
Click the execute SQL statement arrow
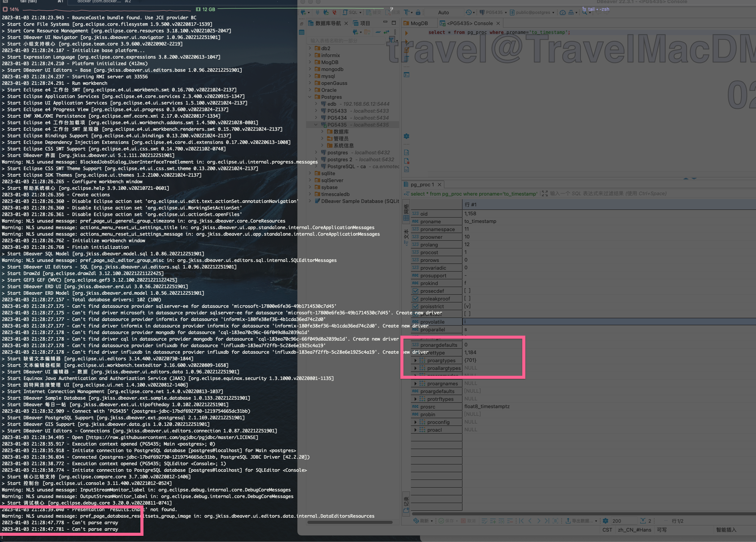coord(407,33)
